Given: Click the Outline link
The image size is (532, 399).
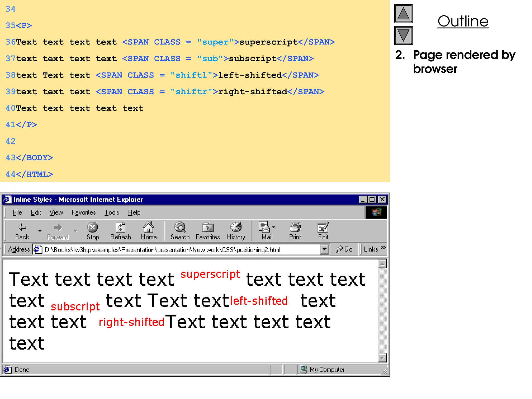Looking at the screenshot, I should tap(463, 21).
